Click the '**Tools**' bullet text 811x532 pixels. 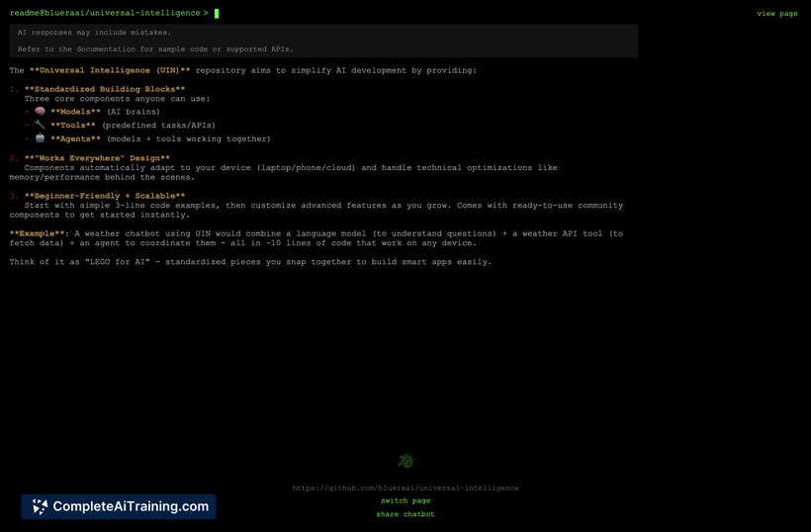pyautogui.click(x=73, y=126)
